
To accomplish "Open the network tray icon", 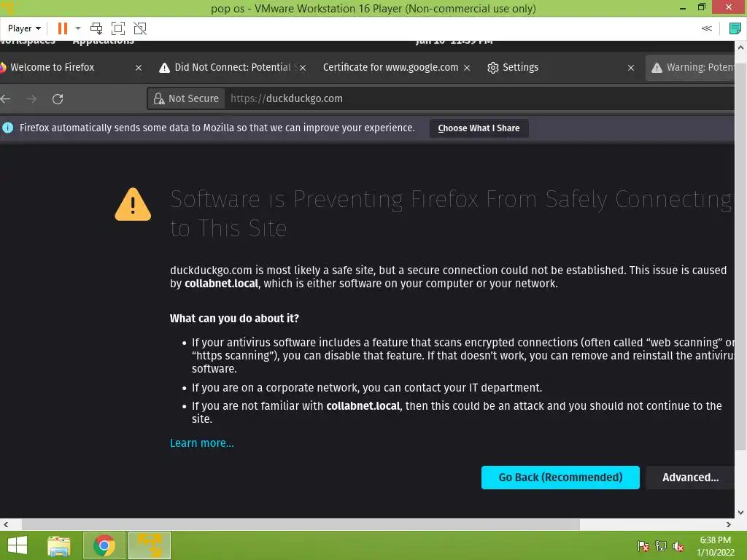I will click(660, 546).
